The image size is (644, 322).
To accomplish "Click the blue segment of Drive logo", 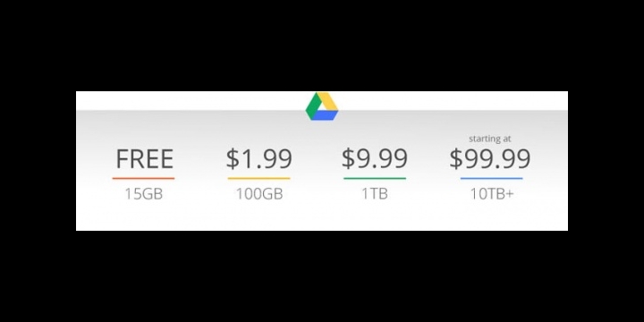I will (x=325, y=115).
